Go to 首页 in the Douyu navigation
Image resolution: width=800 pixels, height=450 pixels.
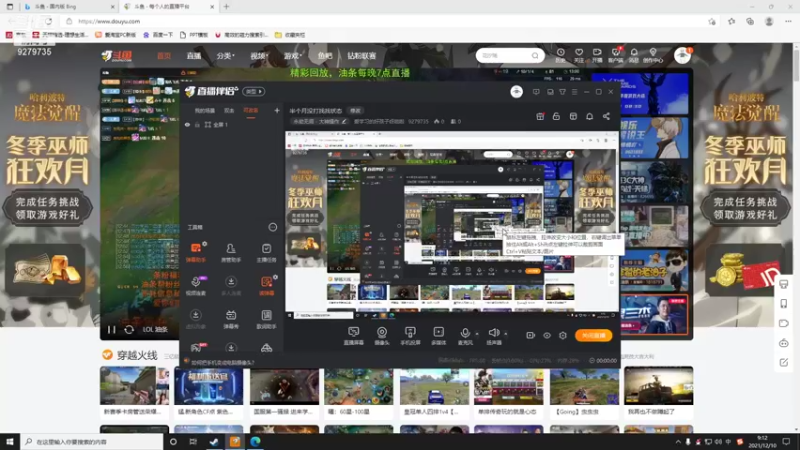coord(164,56)
